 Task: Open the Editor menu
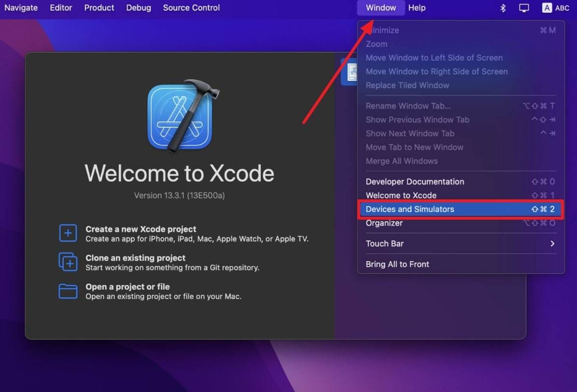click(61, 8)
